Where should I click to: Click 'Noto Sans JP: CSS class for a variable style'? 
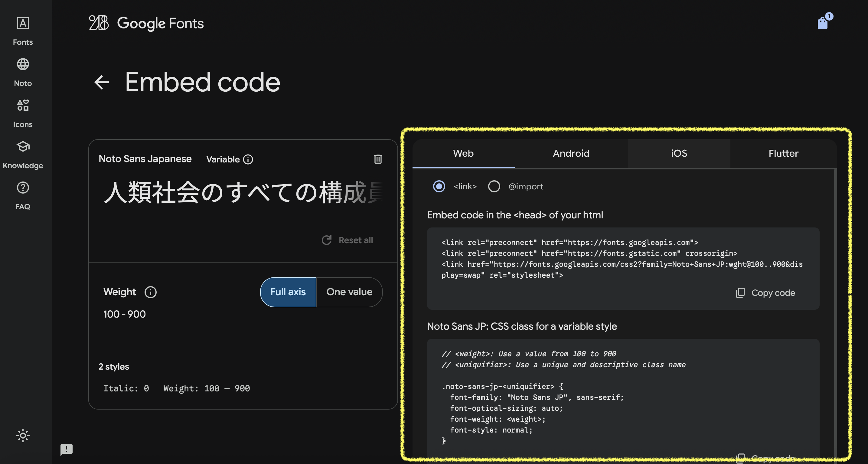point(522,326)
